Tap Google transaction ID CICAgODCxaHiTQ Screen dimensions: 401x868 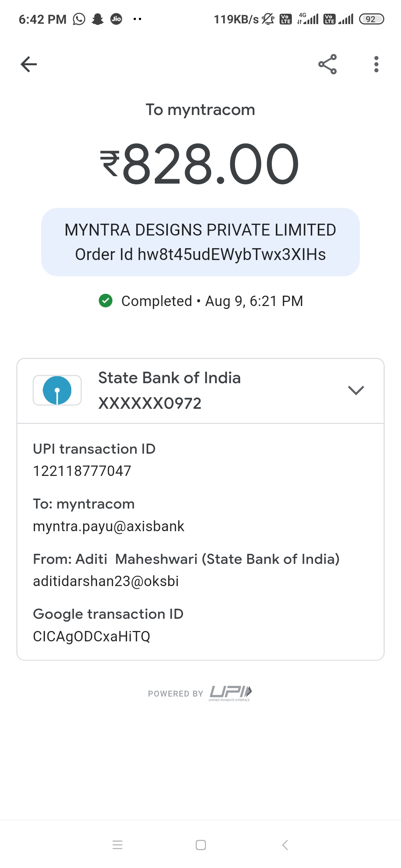pyautogui.click(x=91, y=637)
